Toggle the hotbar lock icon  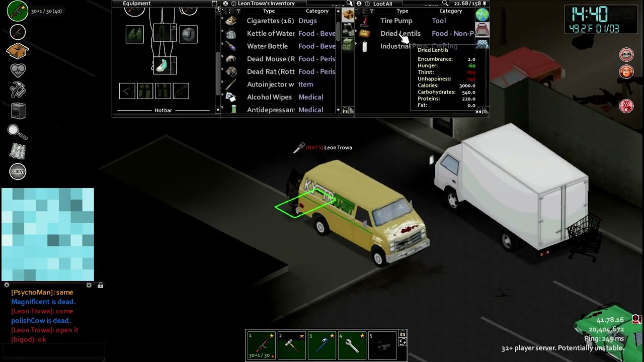pos(403,334)
